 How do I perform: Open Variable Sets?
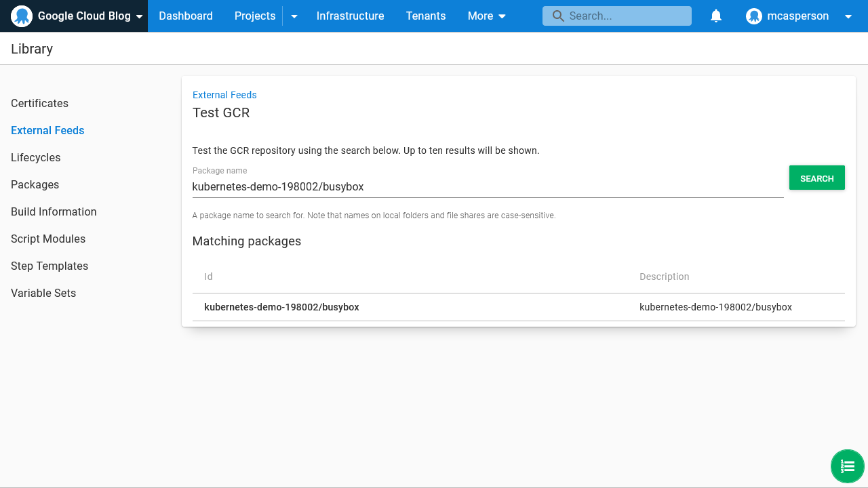pyautogui.click(x=43, y=293)
